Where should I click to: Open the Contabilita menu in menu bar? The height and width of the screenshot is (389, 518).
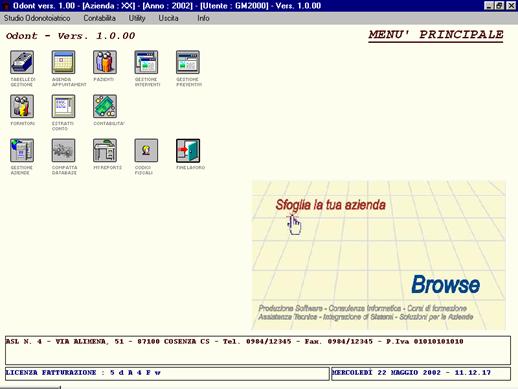(x=99, y=18)
